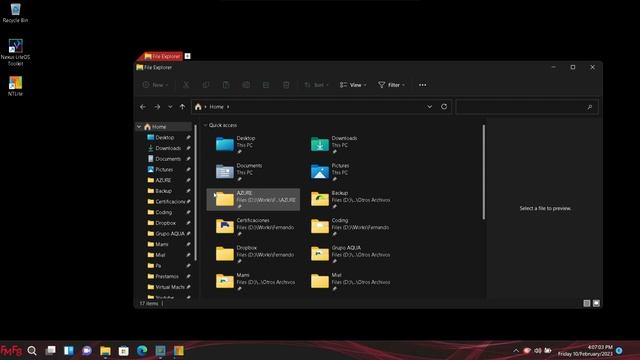Click the Cut scissors icon

tap(186, 85)
